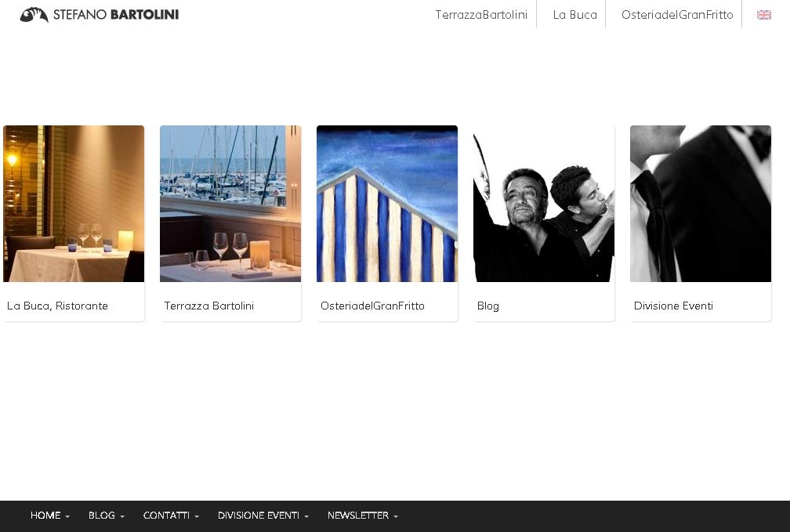Click the 'Divisione Eventi' card caption
This screenshot has width=790, height=532.
673,306
